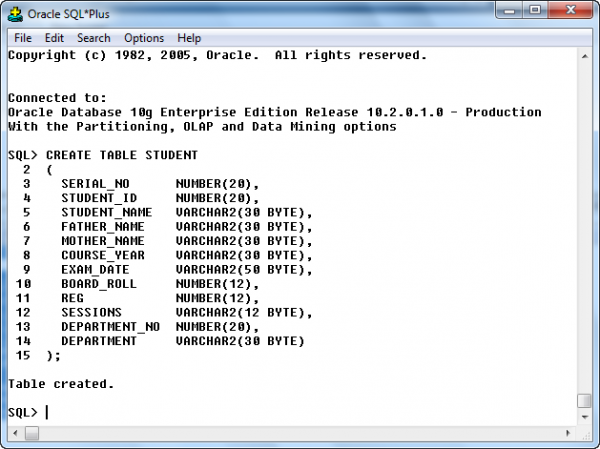Open the Edit menu

click(54, 38)
